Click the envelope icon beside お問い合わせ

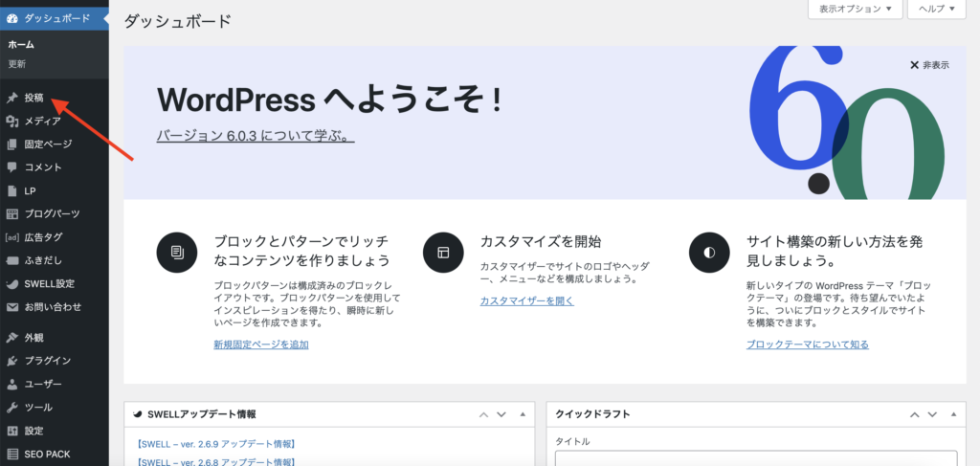click(11, 307)
